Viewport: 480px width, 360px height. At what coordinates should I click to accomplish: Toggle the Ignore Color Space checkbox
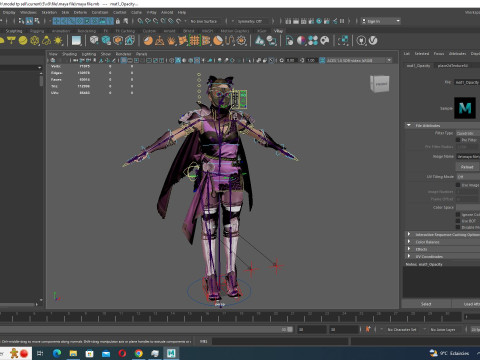point(458,214)
